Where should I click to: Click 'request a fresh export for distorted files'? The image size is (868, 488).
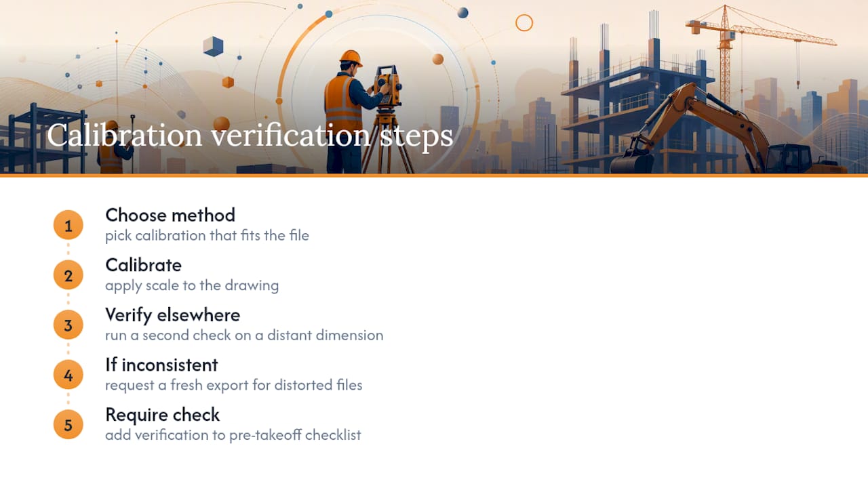click(234, 385)
